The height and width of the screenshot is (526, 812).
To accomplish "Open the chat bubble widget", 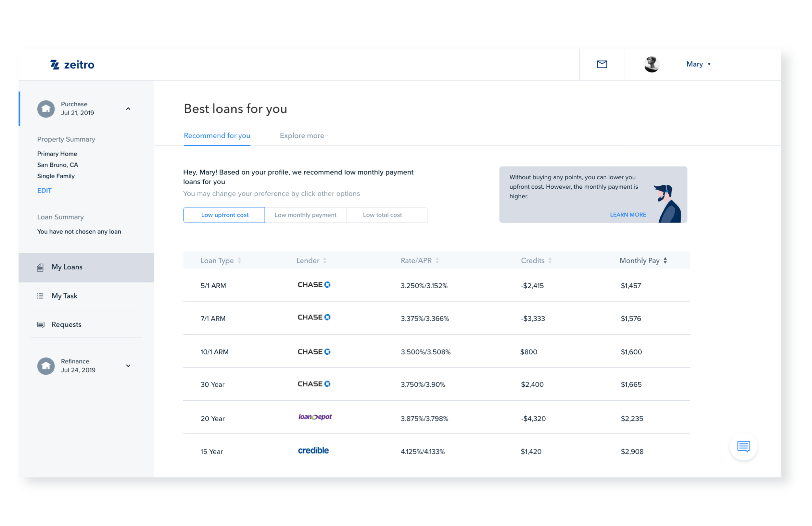I will pos(743,446).
